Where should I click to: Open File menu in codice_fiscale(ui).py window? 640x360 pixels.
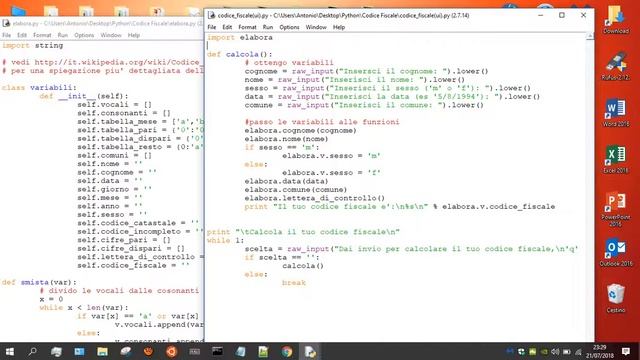211,27
